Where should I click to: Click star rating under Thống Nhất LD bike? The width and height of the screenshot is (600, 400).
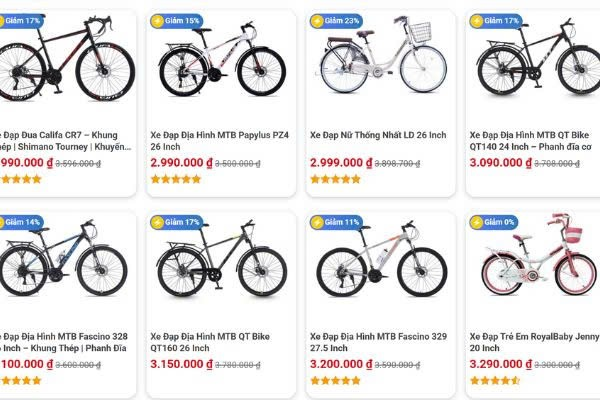pyautogui.click(x=335, y=180)
